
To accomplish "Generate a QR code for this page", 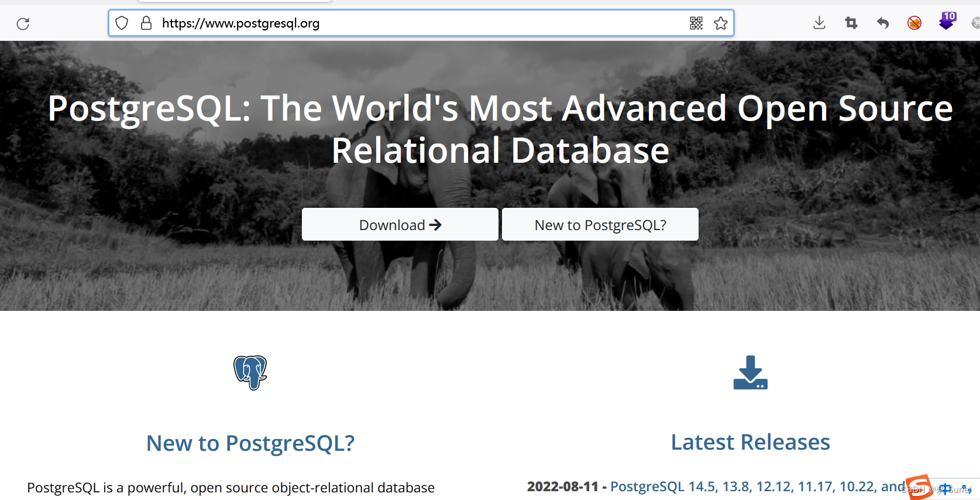I will click(696, 23).
